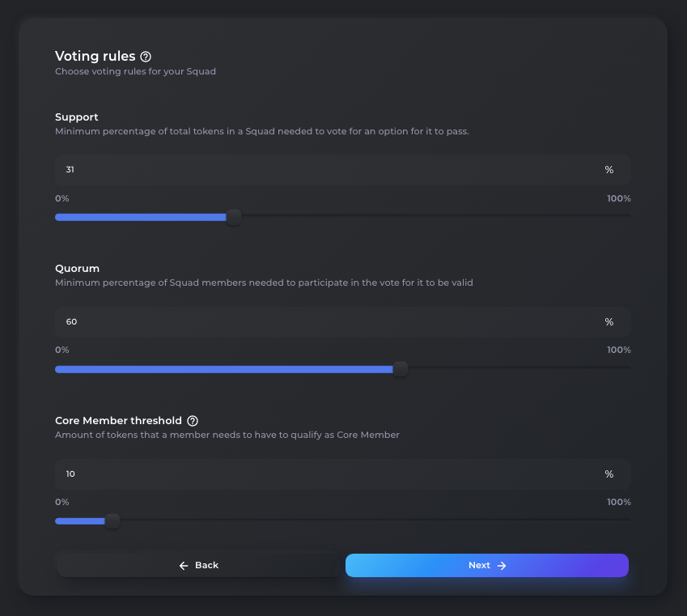687x616 pixels.
Task: Click the help icon next to Voting rules
Action: click(x=146, y=57)
